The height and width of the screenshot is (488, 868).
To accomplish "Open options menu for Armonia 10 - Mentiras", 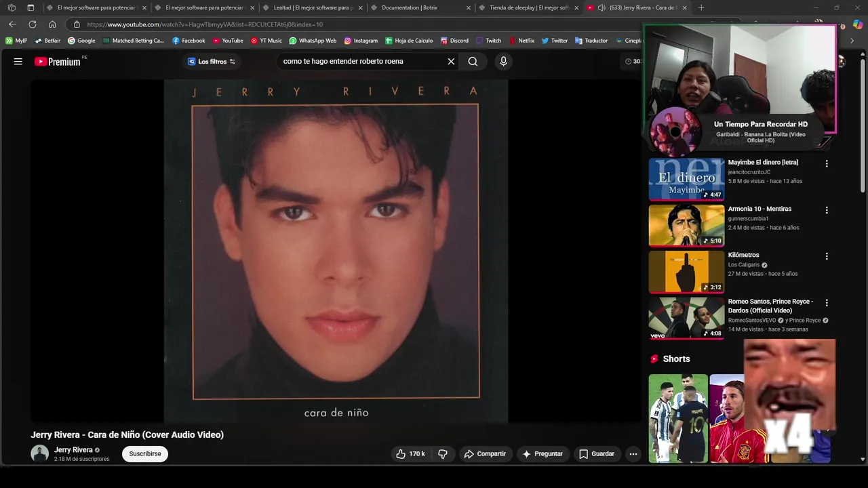I will (x=827, y=210).
